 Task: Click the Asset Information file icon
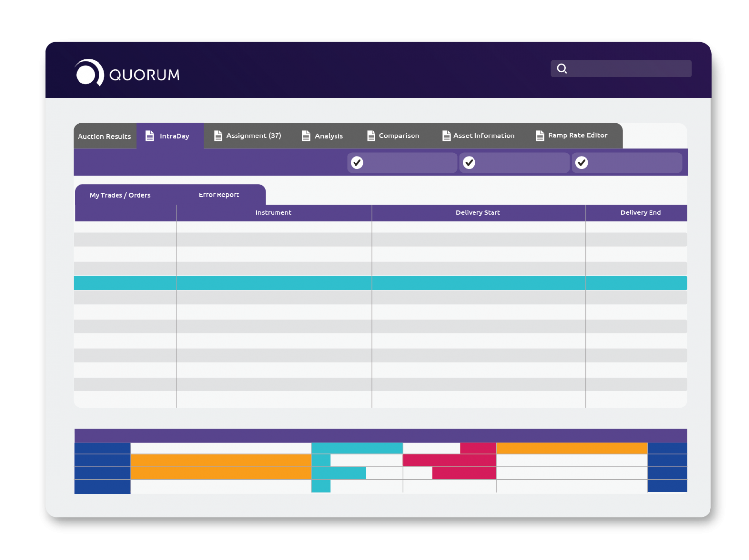pyautogui.click(x=446, y=136)
